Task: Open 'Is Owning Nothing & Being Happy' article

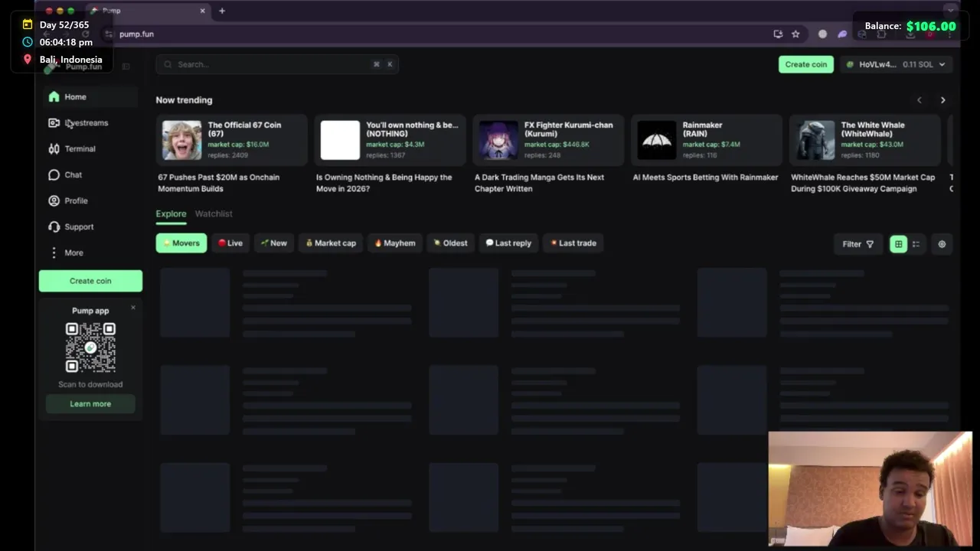Action: (384, 183)
